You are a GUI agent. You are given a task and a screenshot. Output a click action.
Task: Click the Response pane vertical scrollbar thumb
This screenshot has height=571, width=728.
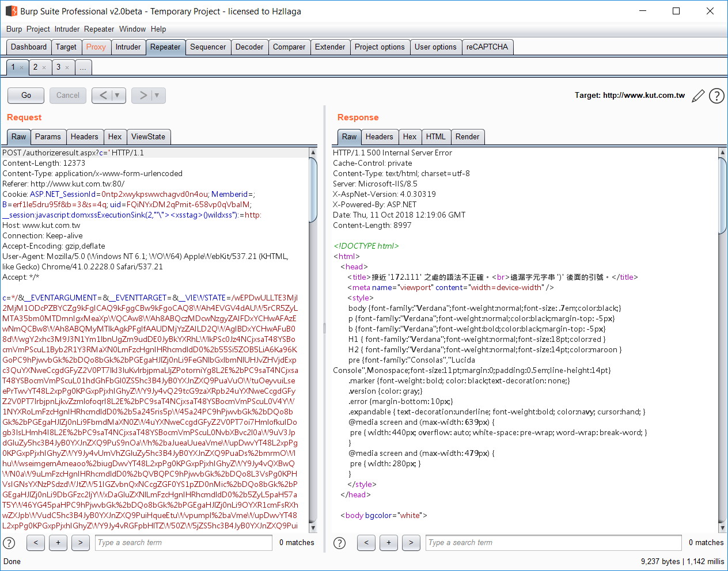pos(723,196)
